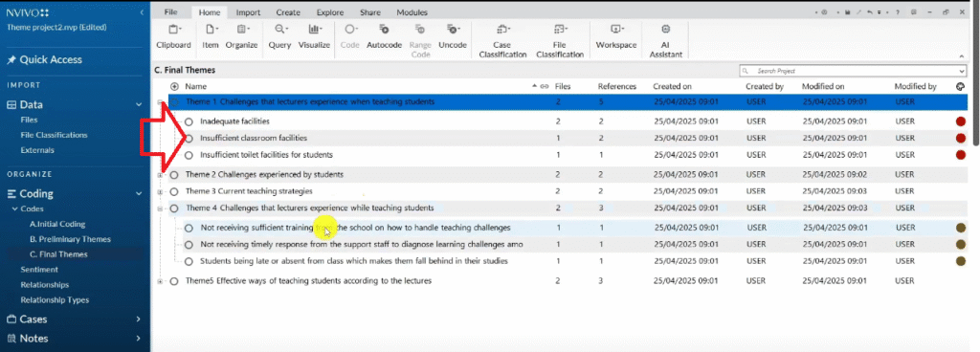Switch to the Share tab

tap(370, 12)
